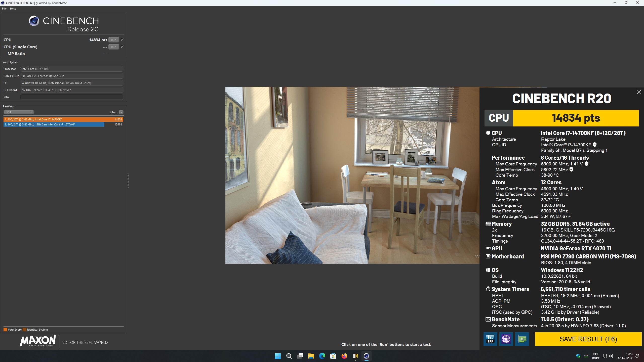Click the 14834 pts yellow score banner
The height and width of the screenshot is (362, 644).
576,118
